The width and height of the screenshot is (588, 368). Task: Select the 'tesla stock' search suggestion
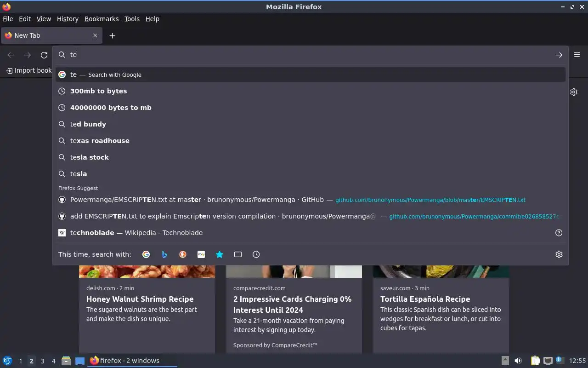pos(311,157)
